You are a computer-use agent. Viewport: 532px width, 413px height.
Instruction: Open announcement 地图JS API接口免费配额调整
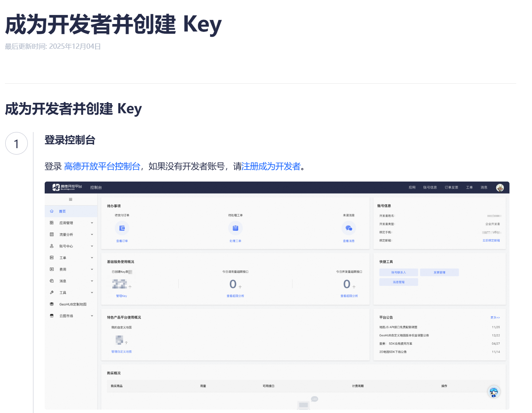coord(398,327)
